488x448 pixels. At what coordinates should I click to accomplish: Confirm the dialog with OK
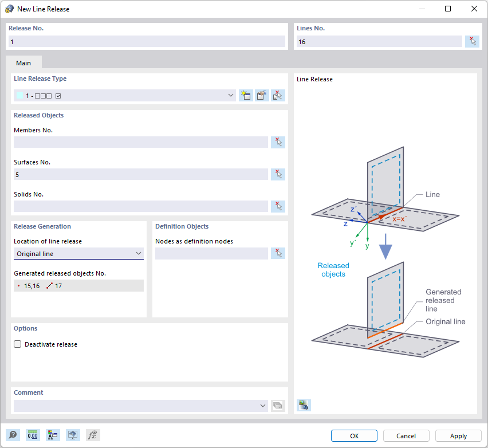(353, 435)
